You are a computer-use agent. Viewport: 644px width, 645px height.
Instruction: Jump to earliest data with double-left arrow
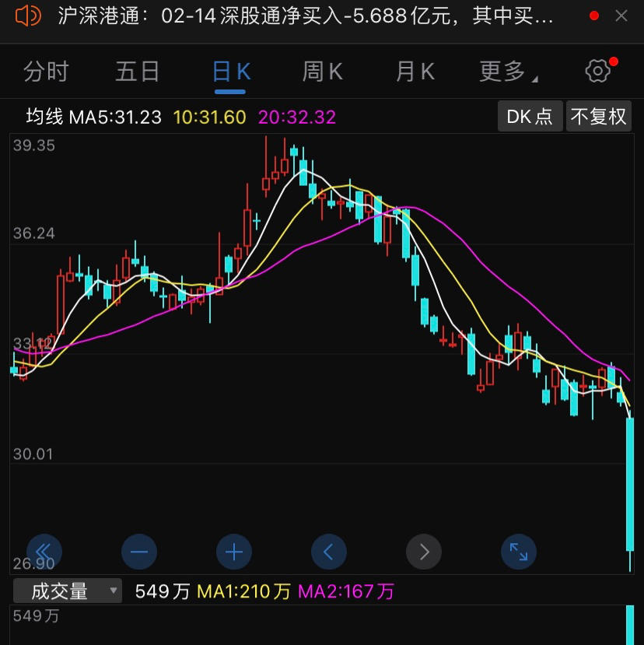tap(44, 552)
